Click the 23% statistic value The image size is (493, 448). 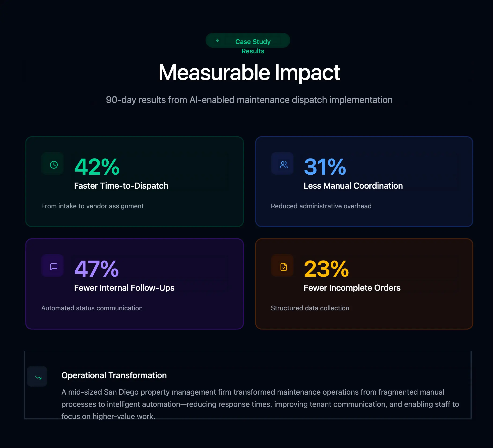tap(326, 269)
